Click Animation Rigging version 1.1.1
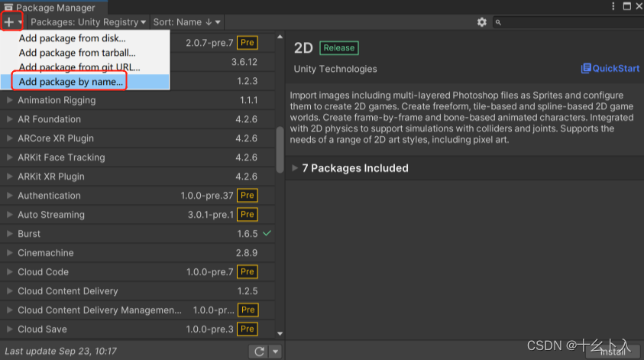644x360 pixels. click(x=248, y=100)
